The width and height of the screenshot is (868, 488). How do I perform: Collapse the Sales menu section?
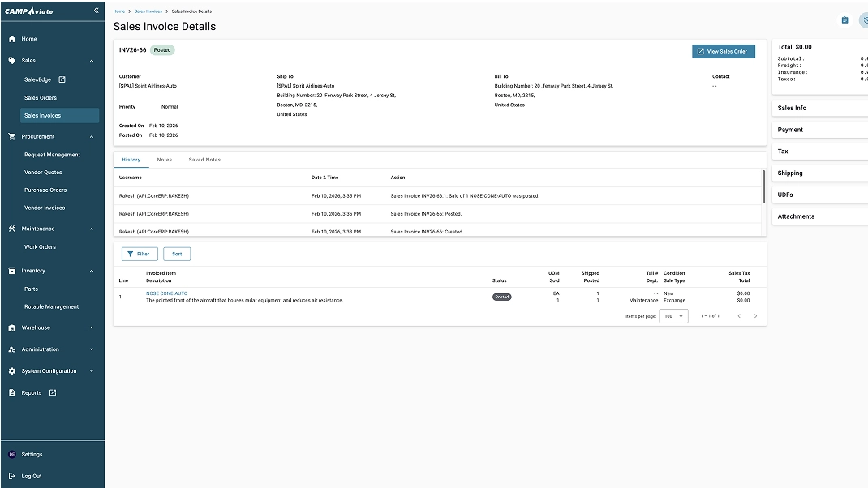[x=92, y=61]
